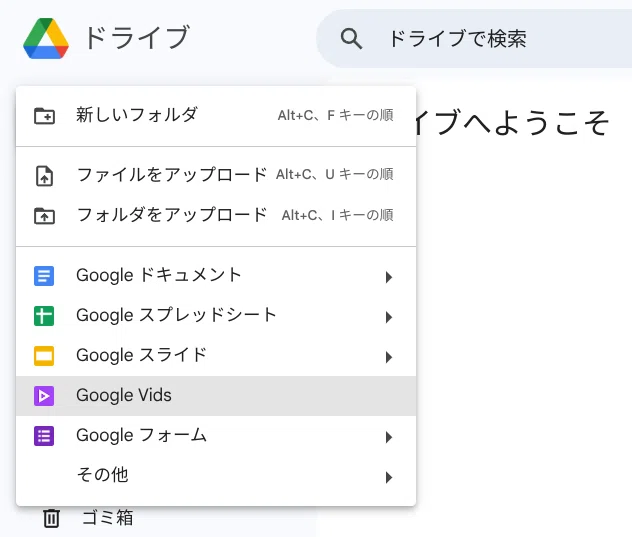
Task: Click the search magnifier icon
Action: (351, 39)
